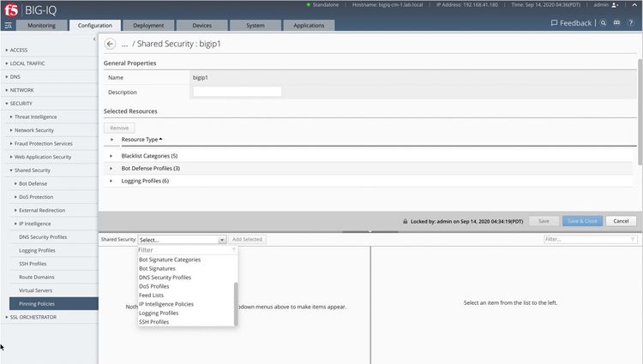Go back using the circular arrow button
This screenshot has height=364, width=643.
pyautogui.click(x=110, y=44)
